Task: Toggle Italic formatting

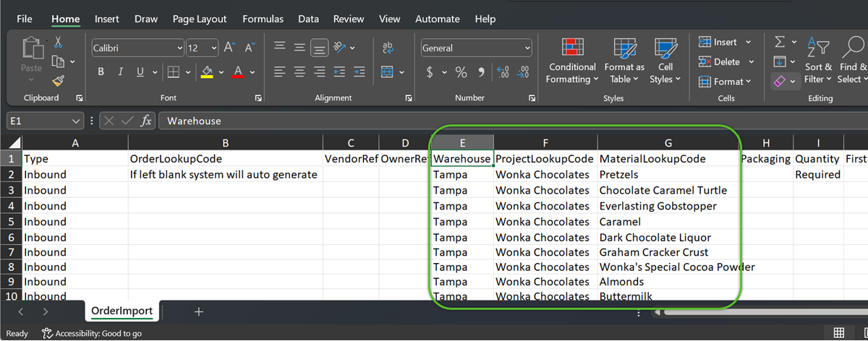Action: [119, 72]
